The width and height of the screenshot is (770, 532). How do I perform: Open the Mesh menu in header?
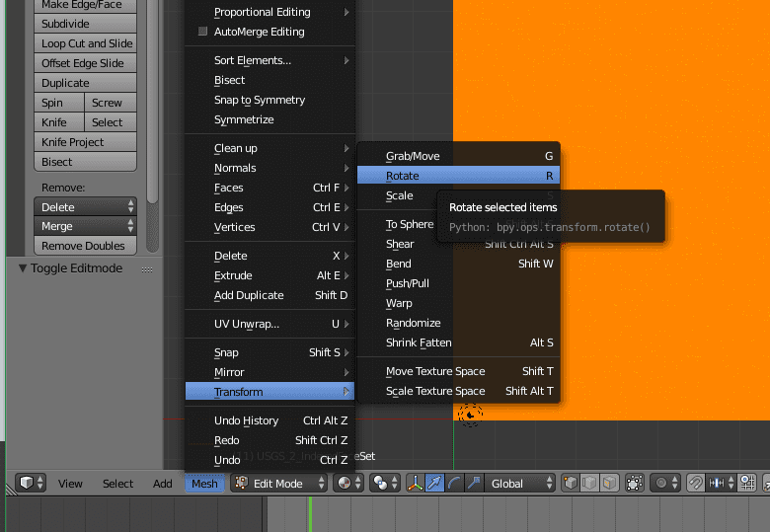pos(204,484)
